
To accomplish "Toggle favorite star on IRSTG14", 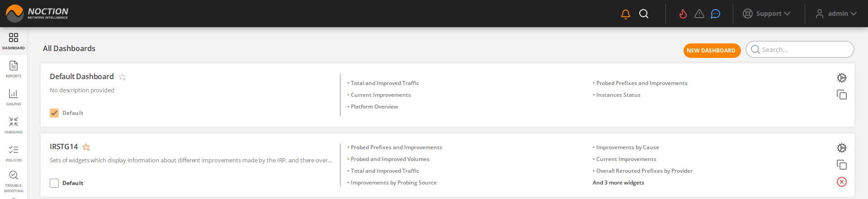I will 86,147.
